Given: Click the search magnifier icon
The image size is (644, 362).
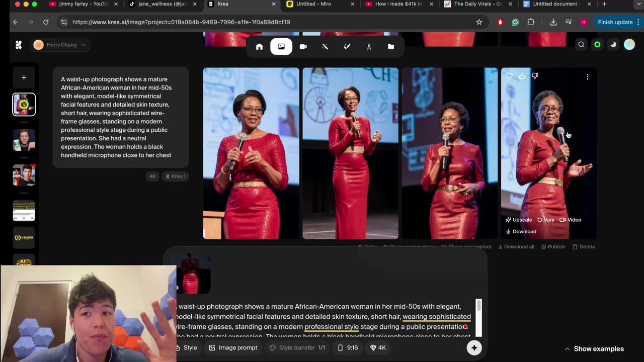Looking at the screenshot, I should pos(581,45).
